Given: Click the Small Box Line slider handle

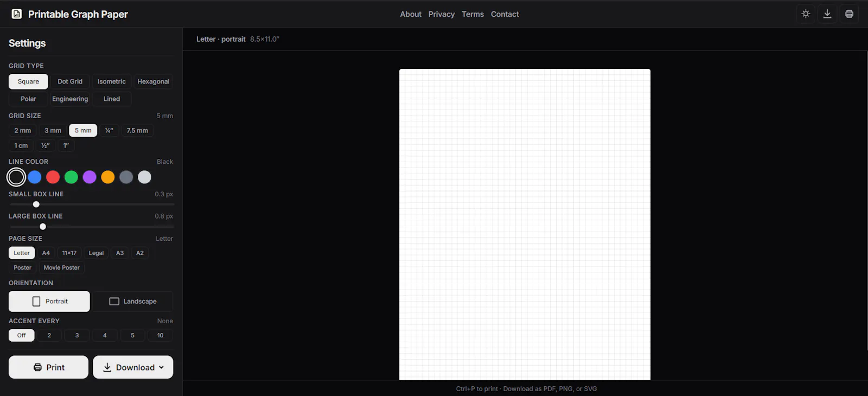Looking at the screenshot, I should coord(36,205).
